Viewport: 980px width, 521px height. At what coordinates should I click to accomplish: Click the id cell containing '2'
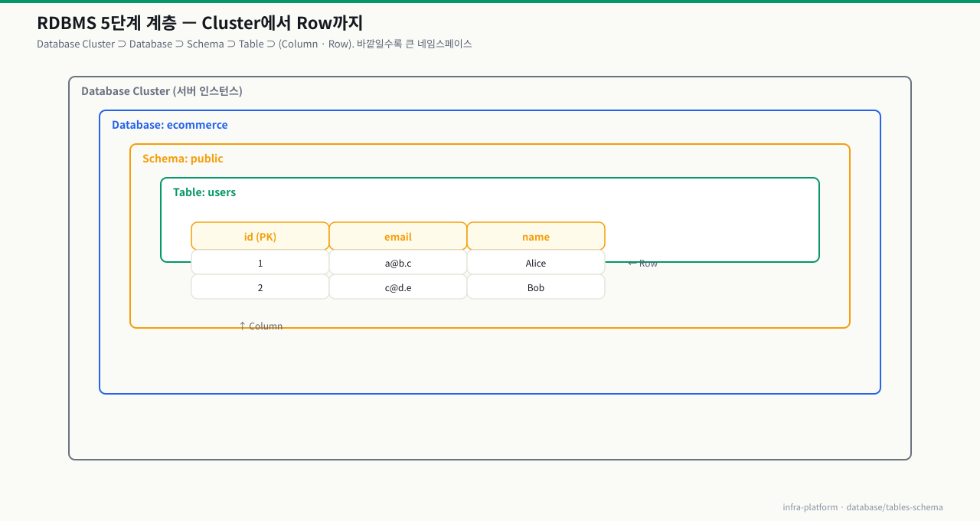coord(260,287)
